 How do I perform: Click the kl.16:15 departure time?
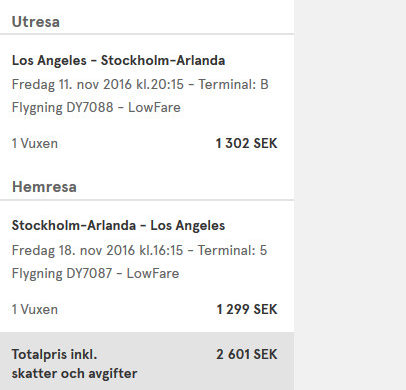tap(159, 250)
